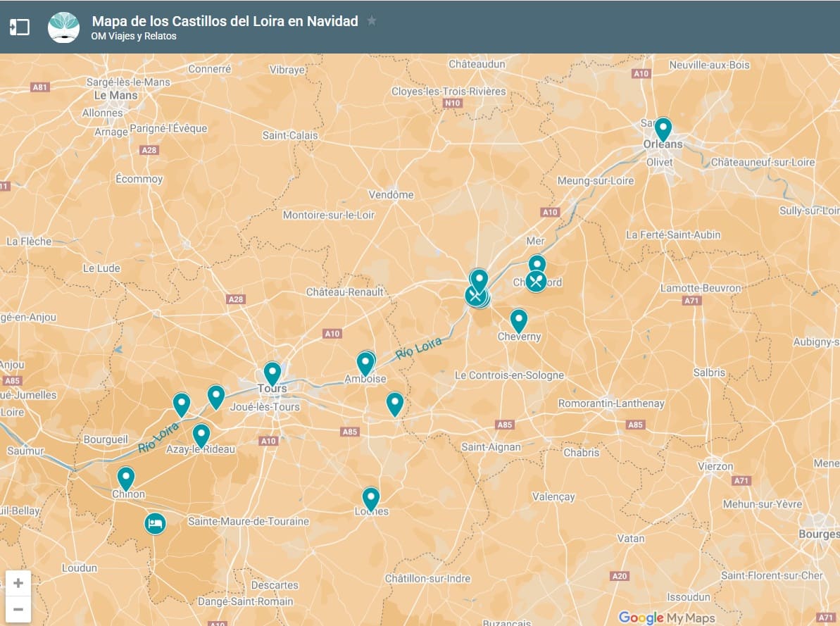Click the Le Controis-en-Sologne label
This screenshot has width=840, height=626.
coord(510,375)
